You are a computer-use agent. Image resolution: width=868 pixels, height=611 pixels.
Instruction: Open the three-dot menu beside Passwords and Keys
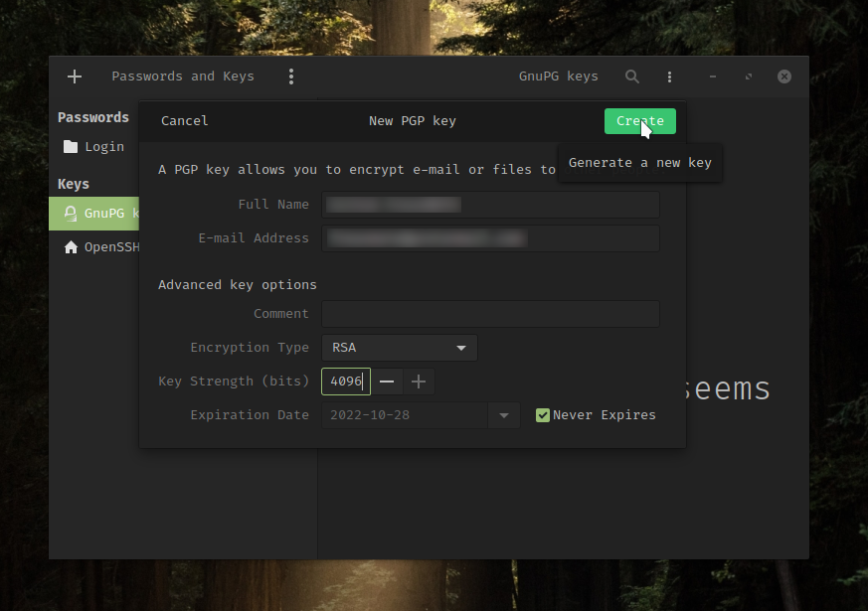290,76
